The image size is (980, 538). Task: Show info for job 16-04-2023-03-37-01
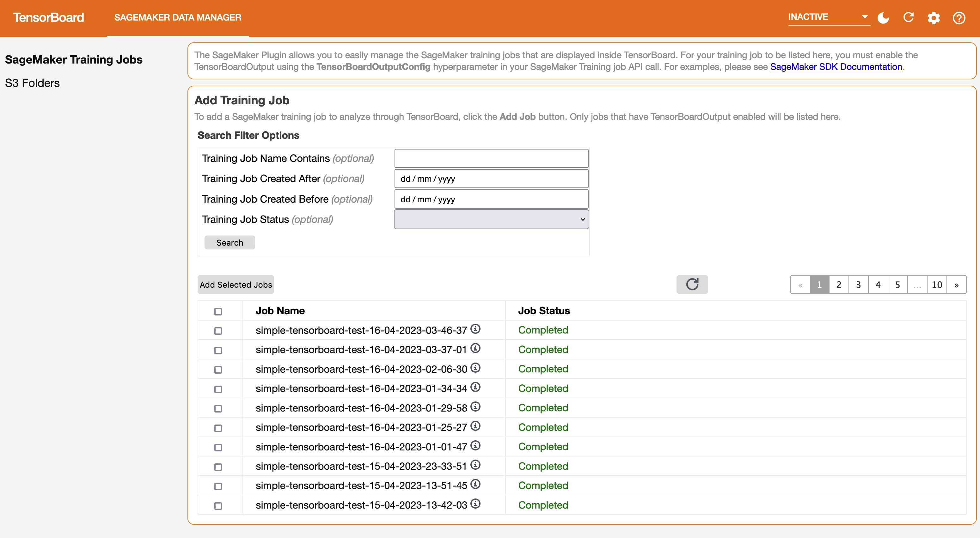click(475, 348)
